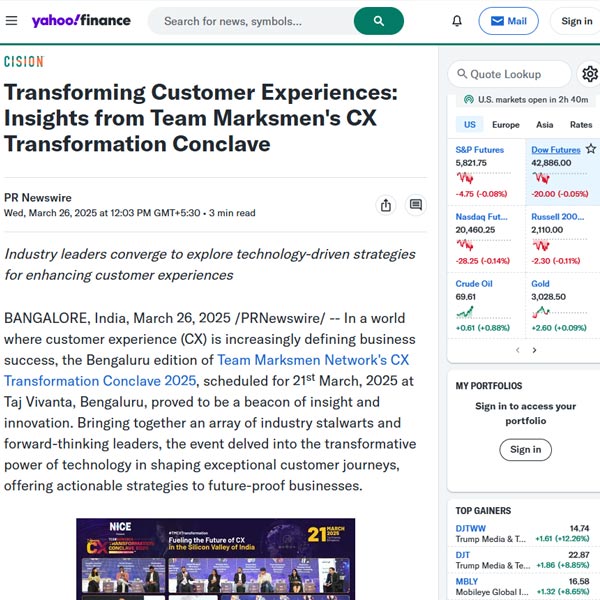Click Gold sparkline chart
Image resolution: width=600 pixels, height=600 pixels.
click(559, 312)
